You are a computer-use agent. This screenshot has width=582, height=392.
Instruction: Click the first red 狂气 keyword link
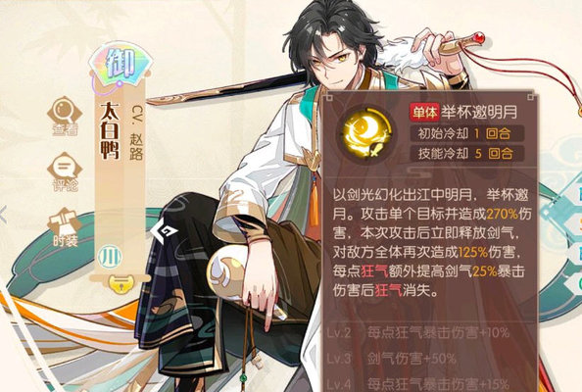tap(374, 271)
